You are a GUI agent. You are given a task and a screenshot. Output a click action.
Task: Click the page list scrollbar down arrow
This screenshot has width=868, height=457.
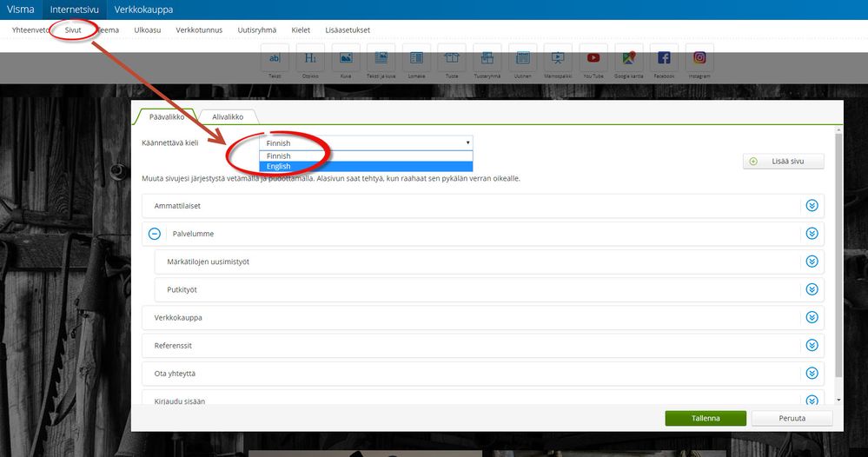tap(838, 400)
